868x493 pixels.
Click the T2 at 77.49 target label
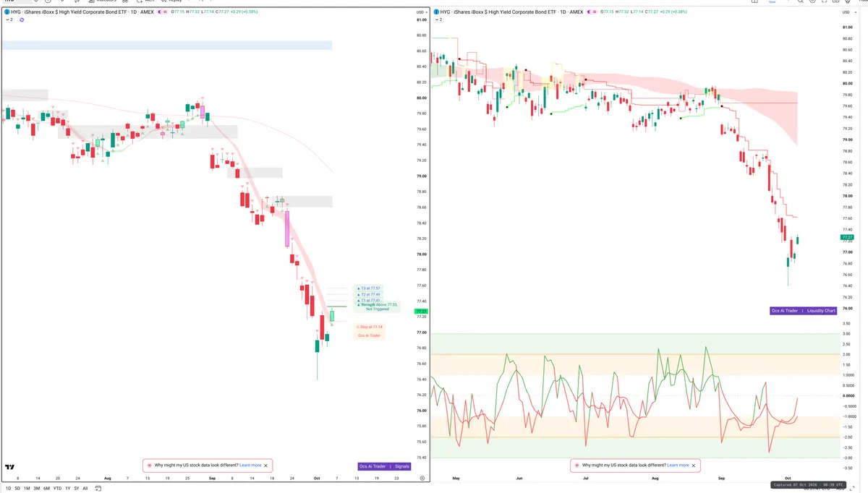[x=369, y=294]
